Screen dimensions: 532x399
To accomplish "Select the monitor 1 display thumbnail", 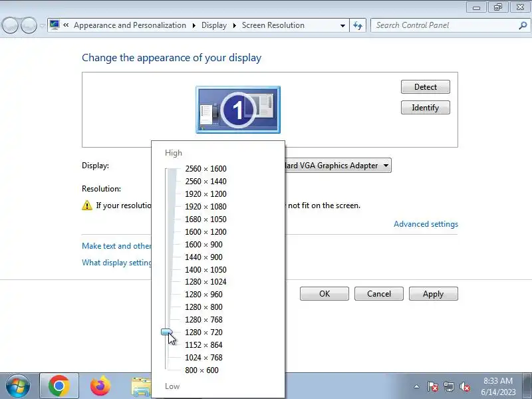I will click(x=238, y=110).
